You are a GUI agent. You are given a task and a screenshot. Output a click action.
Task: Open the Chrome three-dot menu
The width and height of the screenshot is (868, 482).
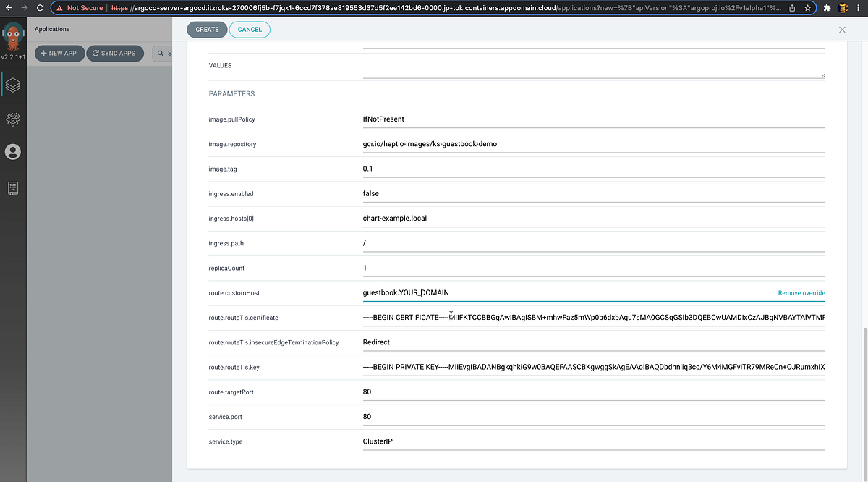click(859, 8)
